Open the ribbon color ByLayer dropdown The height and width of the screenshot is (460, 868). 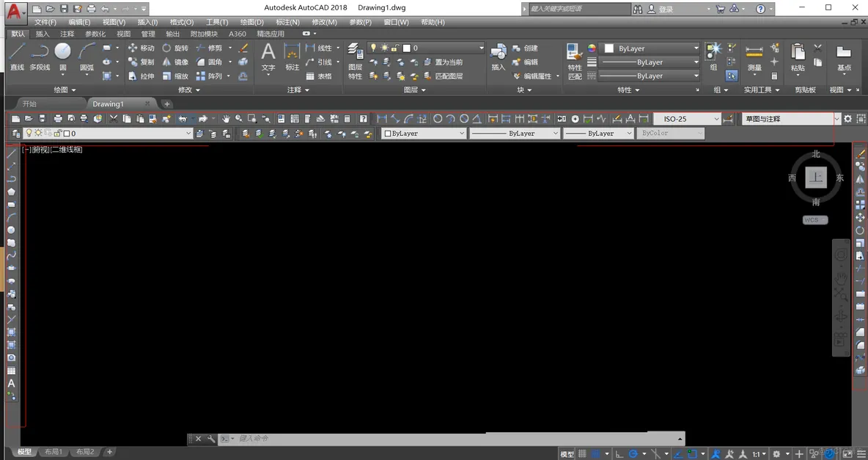click(x=650, y=48)
